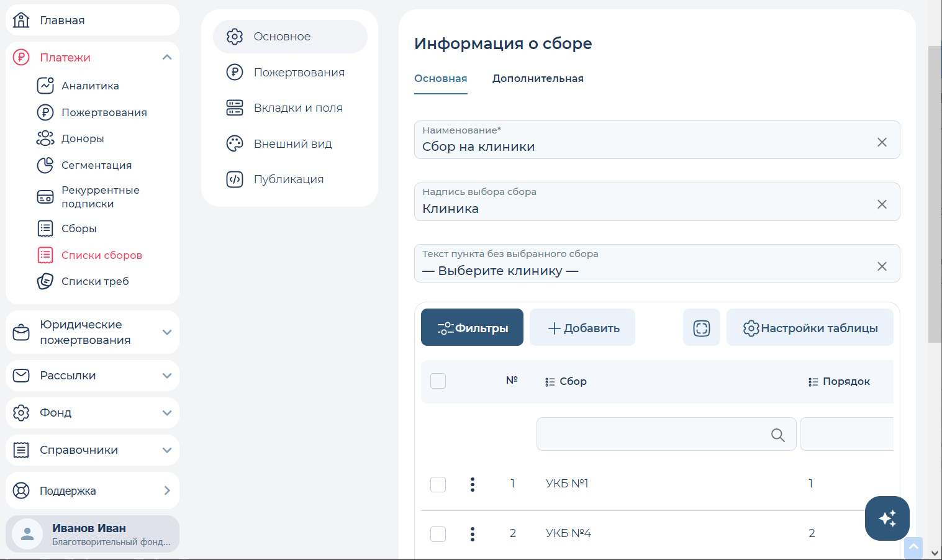Screen dimensions: 942x560
Task: Check the УКБ №1 row checkbox
Action: point(438,484)
